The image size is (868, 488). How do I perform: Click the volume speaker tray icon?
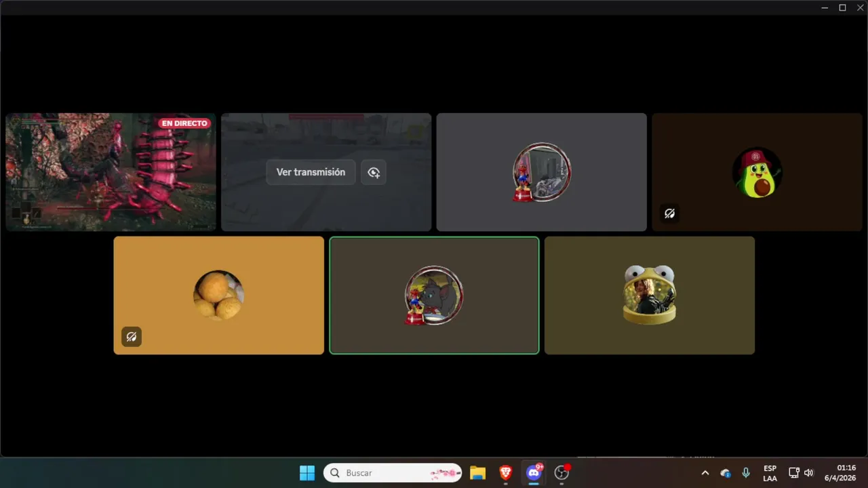tap(808, 473)
